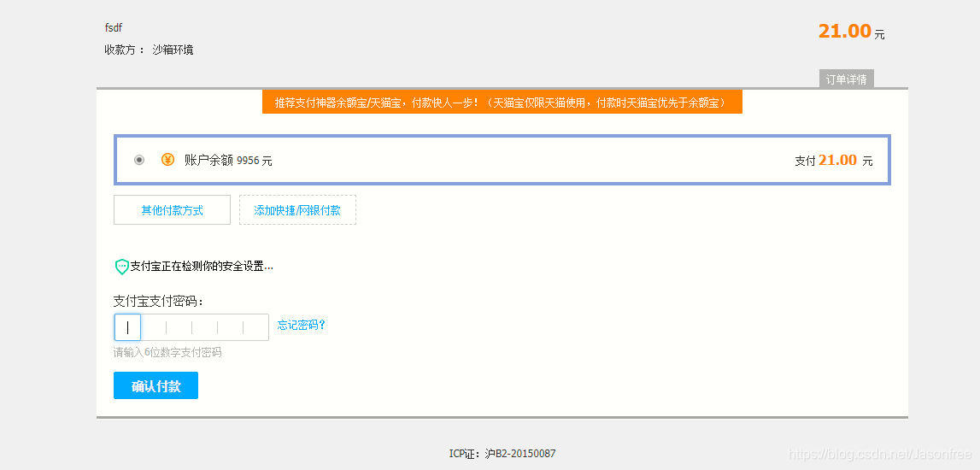The height and width of the screenshot is (470, 980).
Task: Click the 支付宝正在检测你的安全设置 message
Action: (202, 267)
